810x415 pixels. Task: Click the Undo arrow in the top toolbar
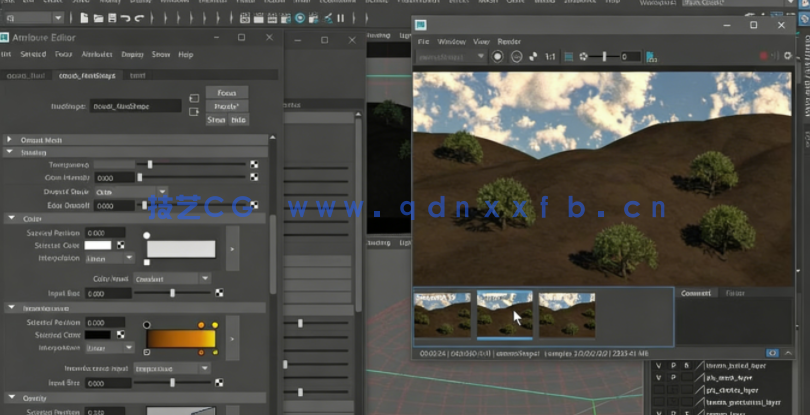tap(124, 18)
